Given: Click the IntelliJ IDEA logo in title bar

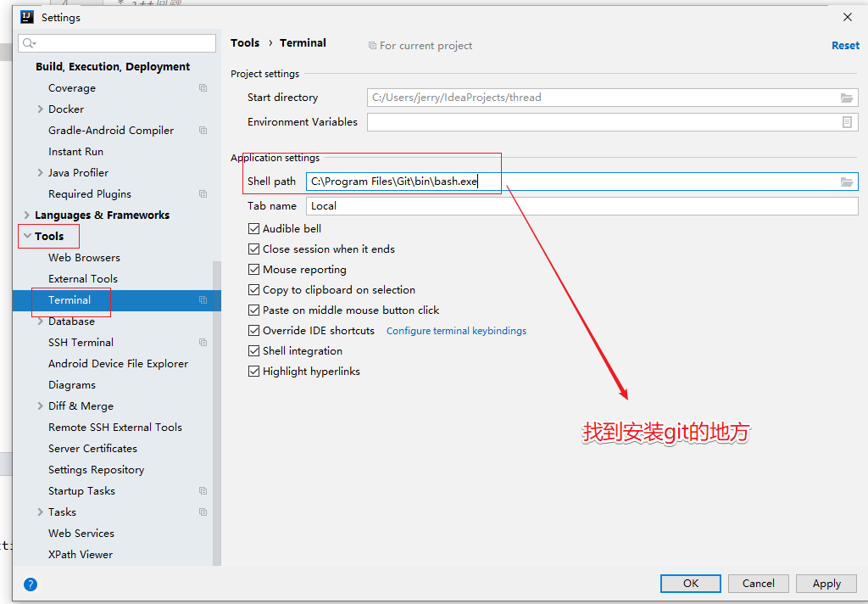Looking at the screenshot, I should tap(27, 17).
